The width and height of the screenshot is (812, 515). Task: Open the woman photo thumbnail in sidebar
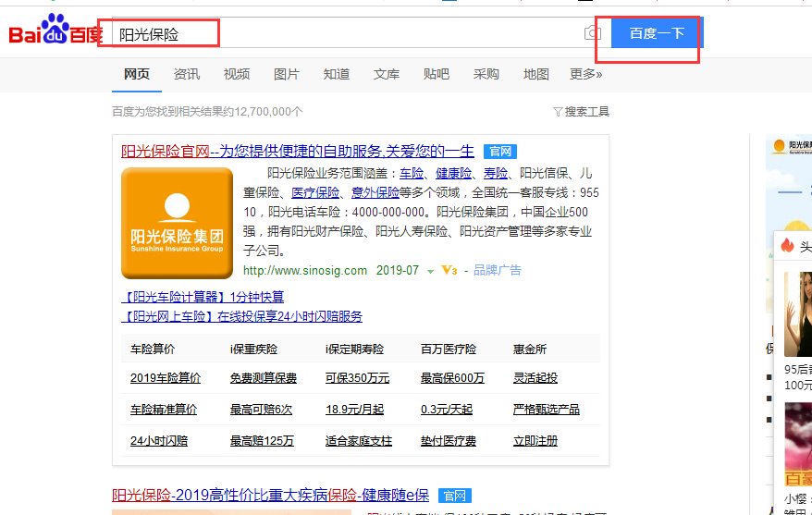pyautogui.click(x=798, y=314)
